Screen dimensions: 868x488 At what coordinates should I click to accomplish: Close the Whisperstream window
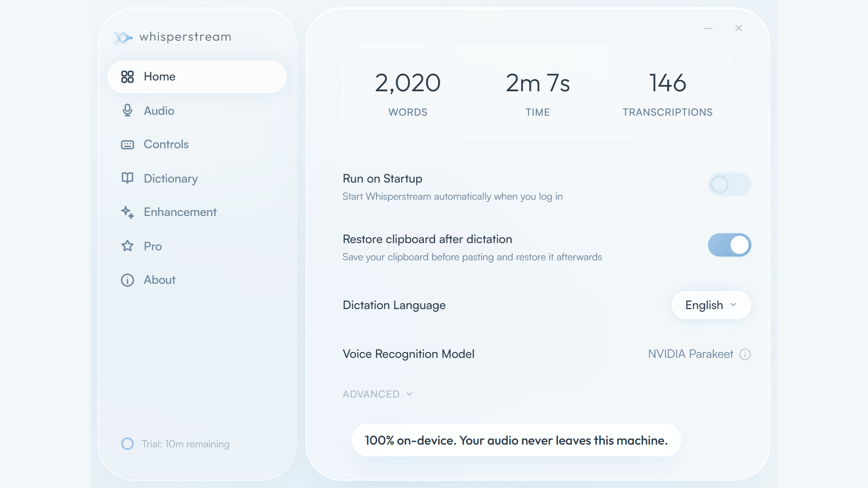pyautogui.click(x=739, y=28)
